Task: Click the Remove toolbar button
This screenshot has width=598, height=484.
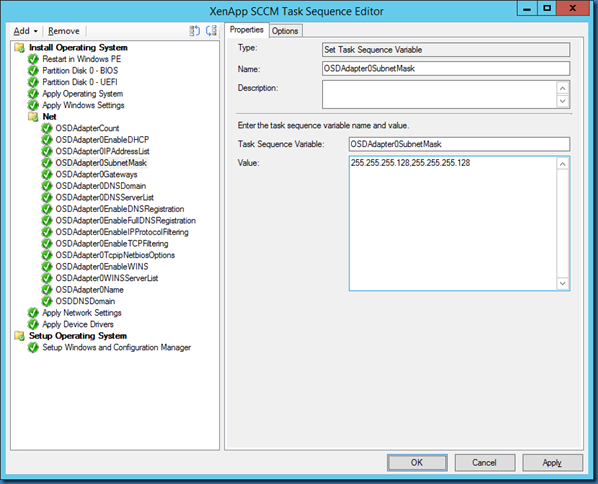Action: click(64, 31)
